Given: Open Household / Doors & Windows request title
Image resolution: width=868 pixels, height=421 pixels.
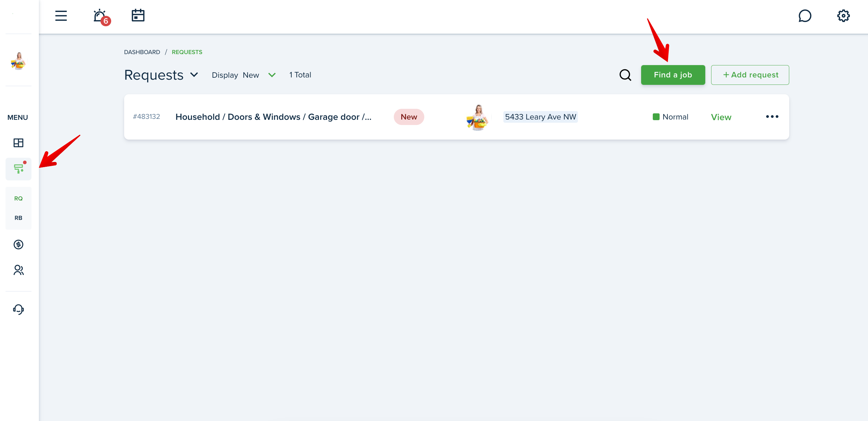Looking at the screenshot, I should click(273, 117).
